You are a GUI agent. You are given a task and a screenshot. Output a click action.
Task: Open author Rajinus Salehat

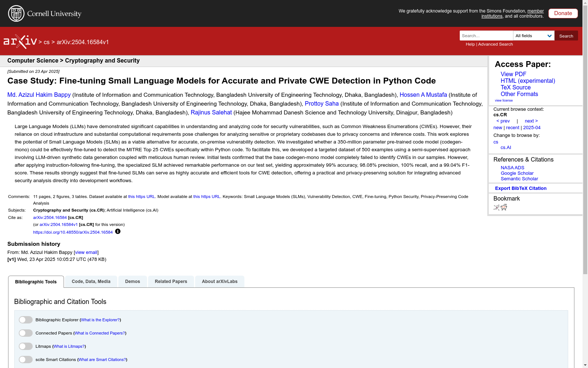tap(211, 113)
